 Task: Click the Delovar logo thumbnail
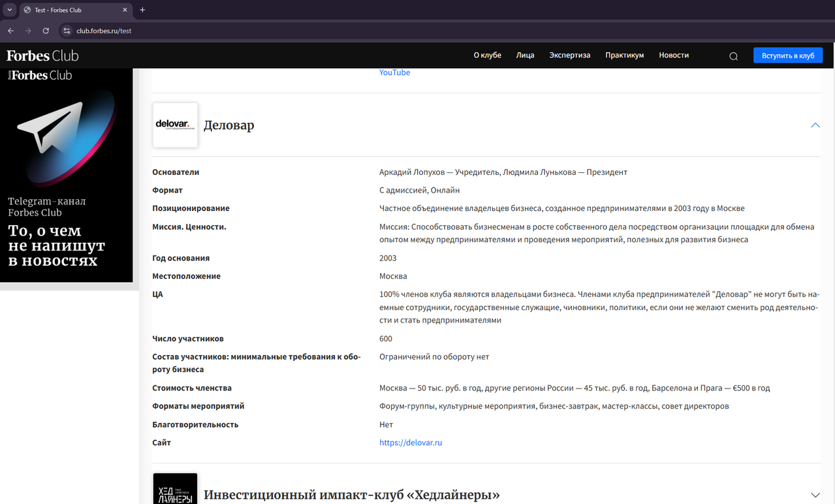coord(175,125)
